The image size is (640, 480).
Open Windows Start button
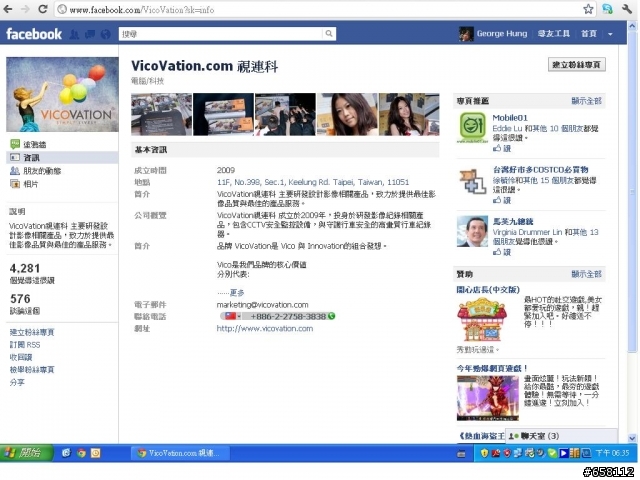[x=26, y=453]
